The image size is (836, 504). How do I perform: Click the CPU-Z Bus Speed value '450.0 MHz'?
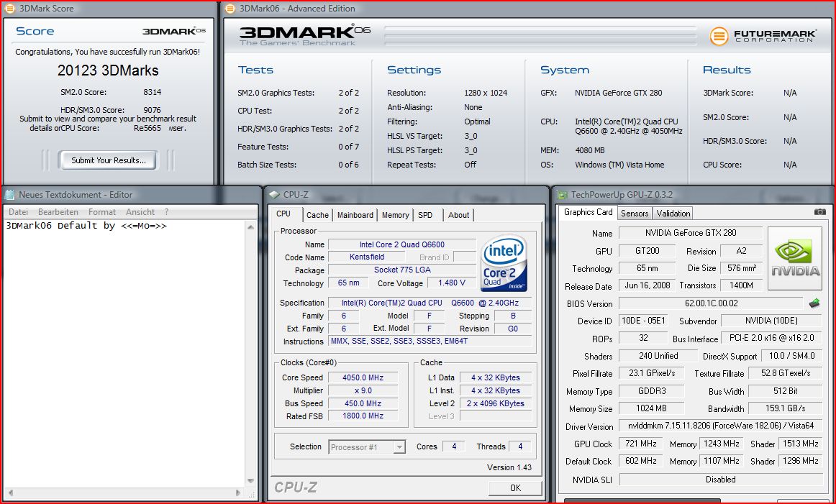(x=363, y=403)
